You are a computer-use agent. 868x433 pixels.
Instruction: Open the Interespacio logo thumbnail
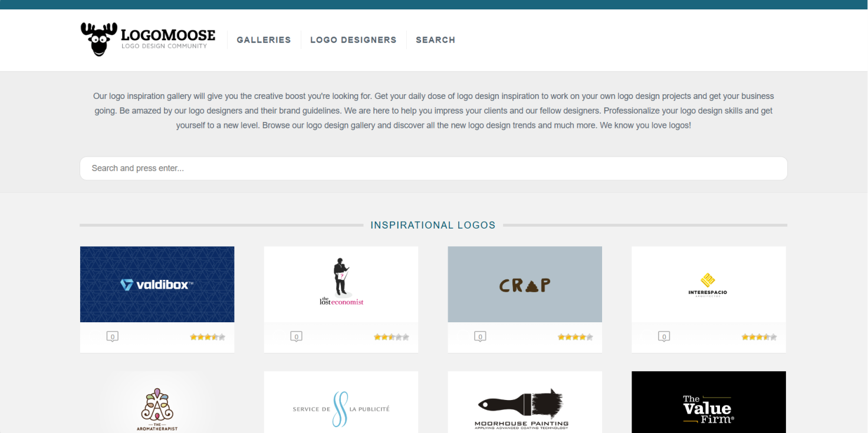[709, 285]
